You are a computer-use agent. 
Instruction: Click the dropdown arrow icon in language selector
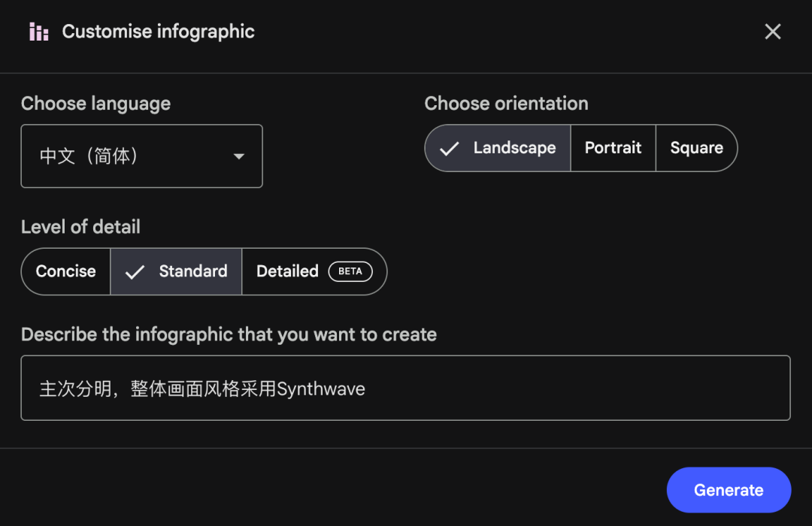point(238,156)
